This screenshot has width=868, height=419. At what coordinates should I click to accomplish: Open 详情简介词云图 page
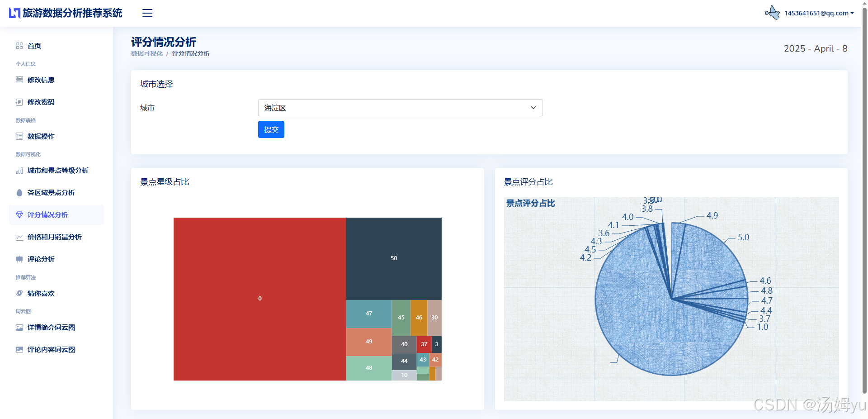click(x=57, y=328)
